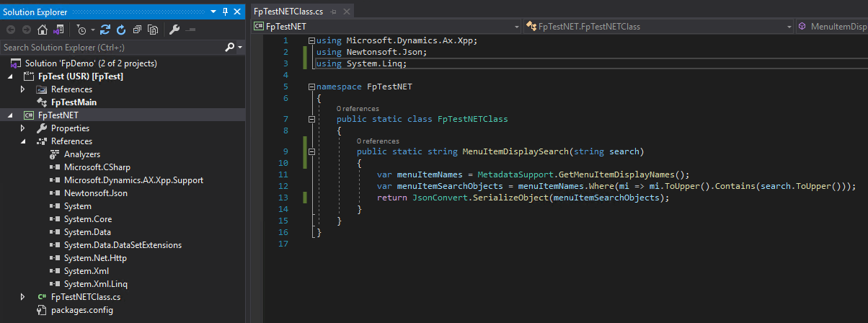868x323 pixels.
Task: Click the Switch Views icon beside Home
Action: tap(58, 30)
